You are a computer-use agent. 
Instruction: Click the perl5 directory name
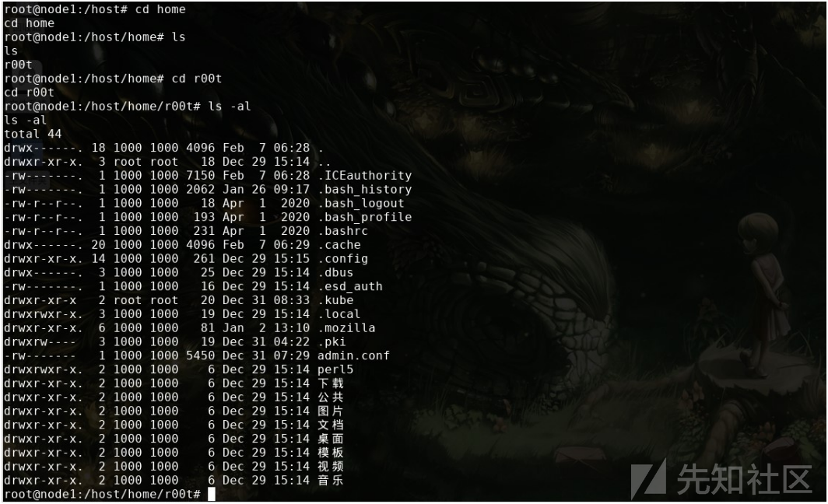pos(335,369)
